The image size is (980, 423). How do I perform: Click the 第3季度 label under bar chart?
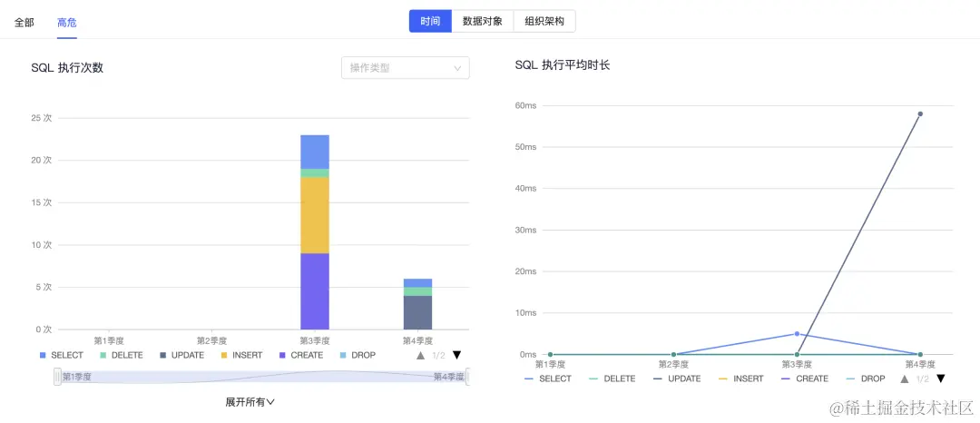click(314, 340)
